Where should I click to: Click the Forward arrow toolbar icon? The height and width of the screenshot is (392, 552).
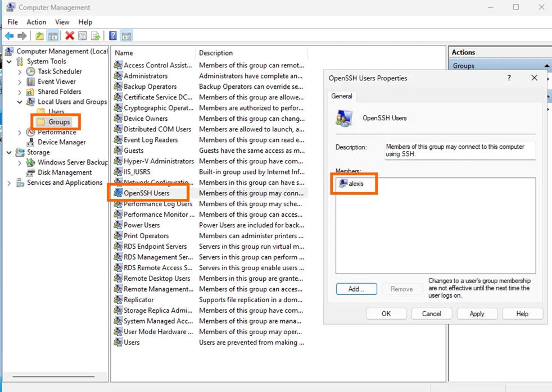22,36
